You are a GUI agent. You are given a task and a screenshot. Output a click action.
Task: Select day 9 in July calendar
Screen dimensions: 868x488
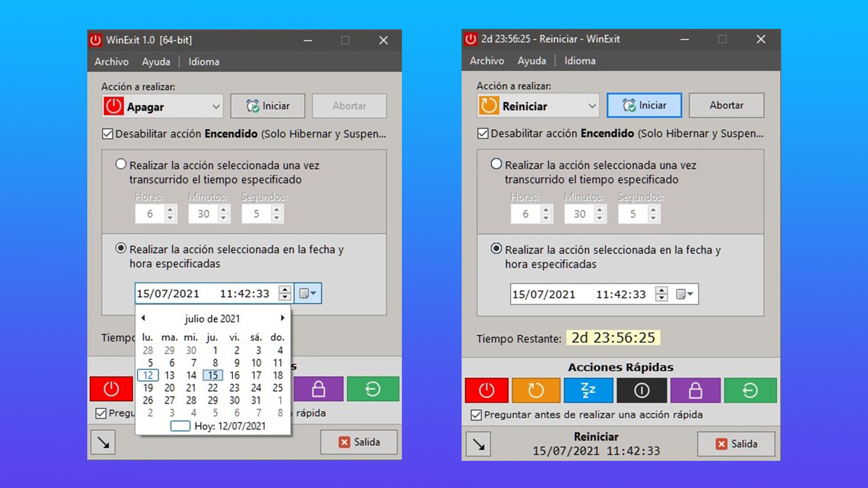click(237, 363)
